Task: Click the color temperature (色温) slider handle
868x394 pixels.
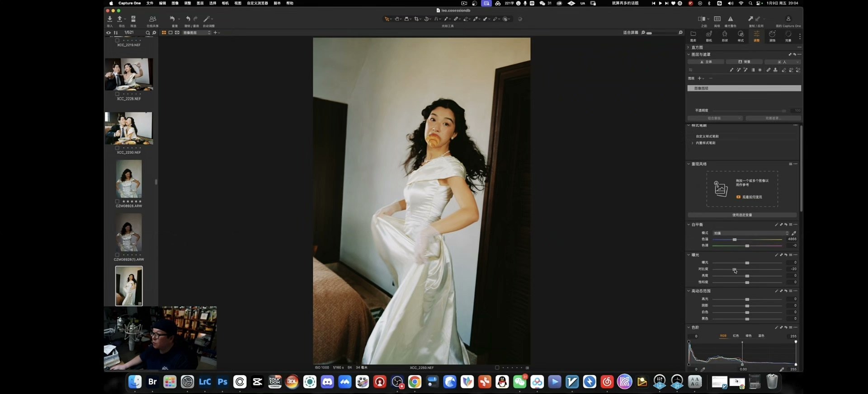Action: (735, 239)
